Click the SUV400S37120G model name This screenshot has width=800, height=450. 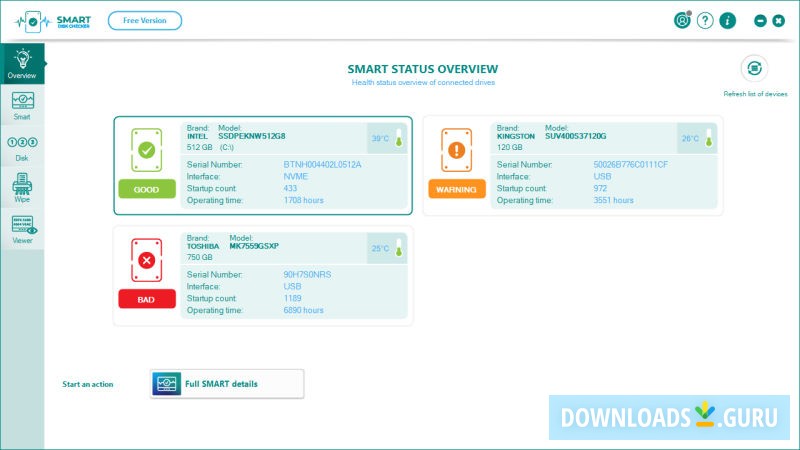[576, 136]
